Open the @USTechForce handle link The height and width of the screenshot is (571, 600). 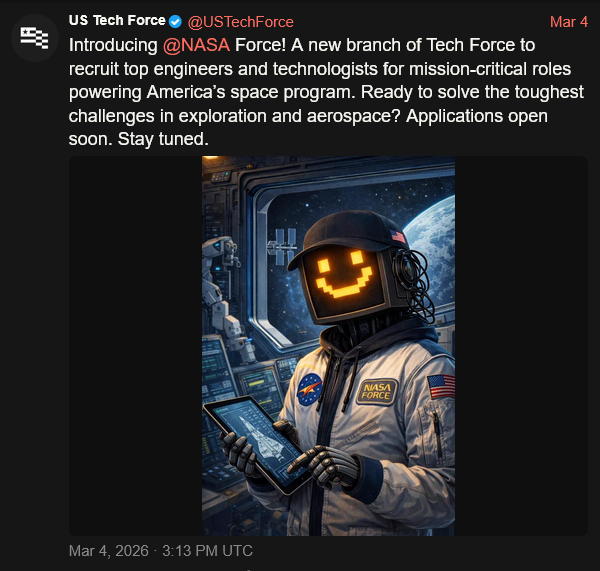pyautogui.click(x=240, y=21)
